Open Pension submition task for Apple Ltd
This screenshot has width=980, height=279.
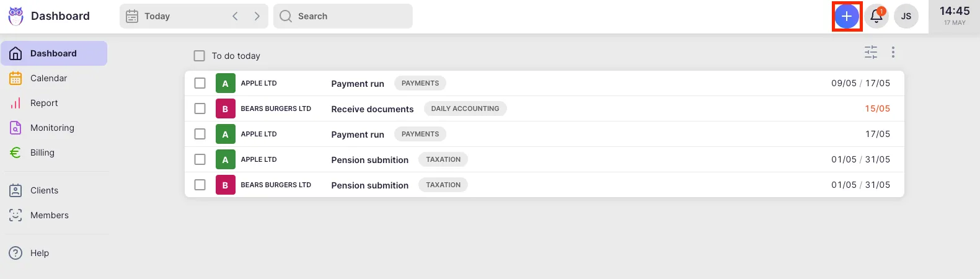(x=370, y=160)
